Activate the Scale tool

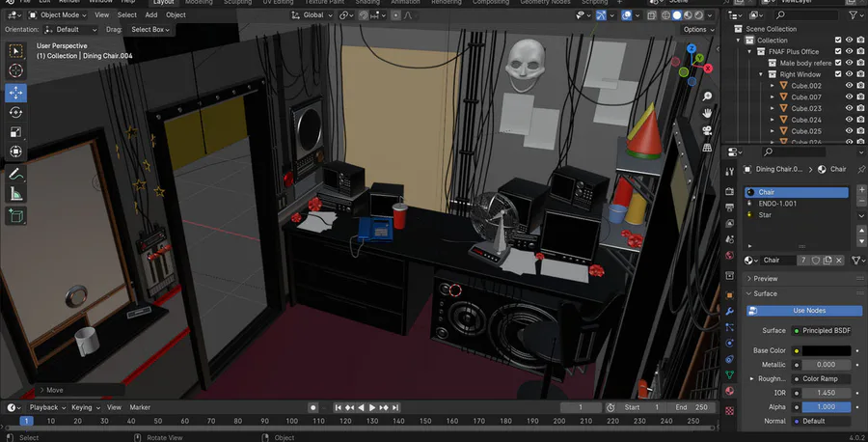tap(16, 132)
